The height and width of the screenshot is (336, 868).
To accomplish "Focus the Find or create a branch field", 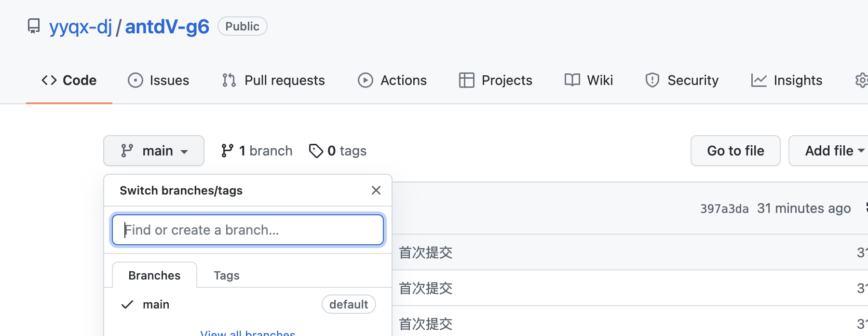I will click(248, 230).
